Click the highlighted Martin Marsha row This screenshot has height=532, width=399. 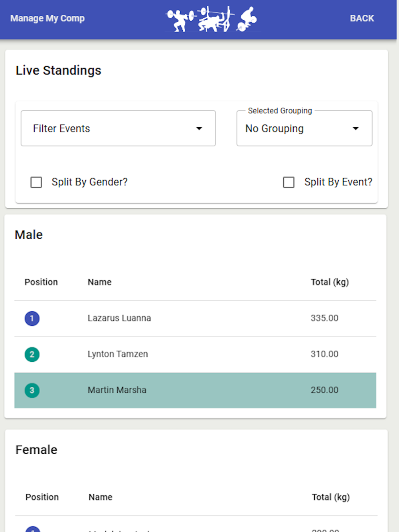[195, 390]
